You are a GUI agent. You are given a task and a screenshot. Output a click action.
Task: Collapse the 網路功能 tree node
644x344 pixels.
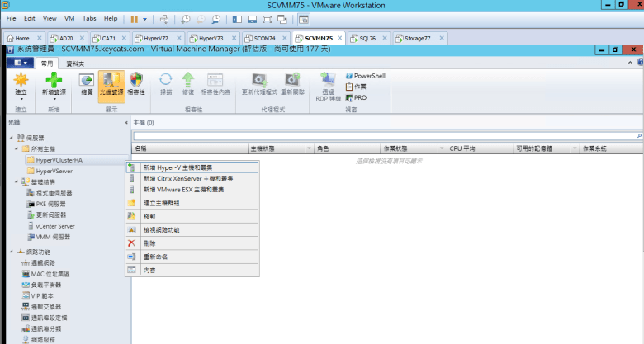coord(12,252)
